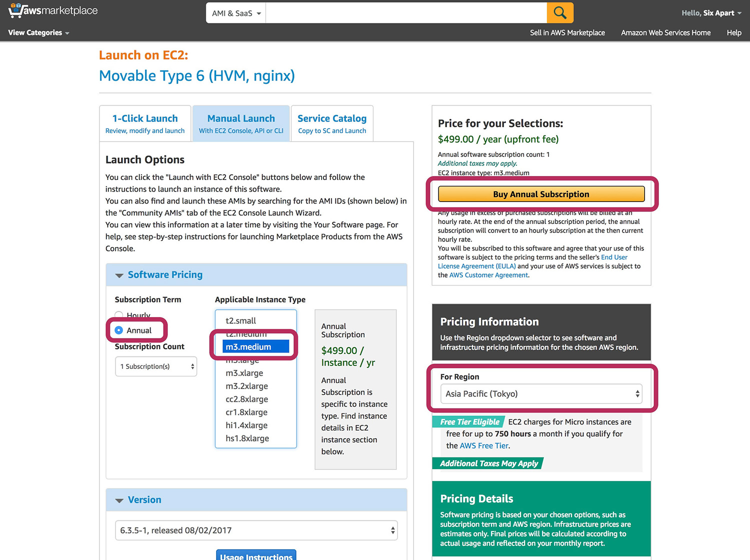
Task: Click the Usage Instructions button
Action: (x=256, y=555)
